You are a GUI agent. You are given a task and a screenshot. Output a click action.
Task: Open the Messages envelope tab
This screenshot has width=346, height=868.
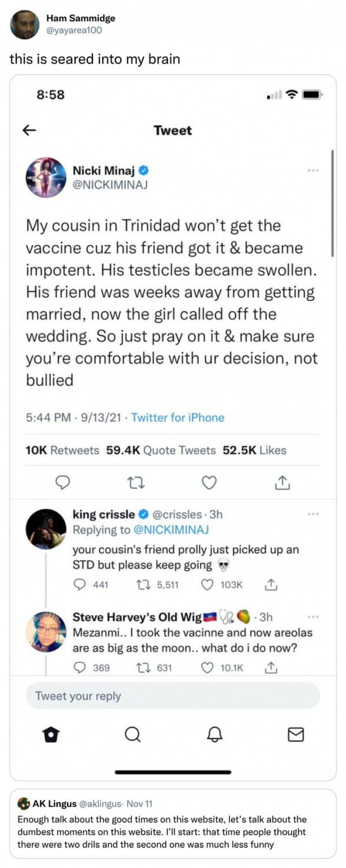point(296,735)
